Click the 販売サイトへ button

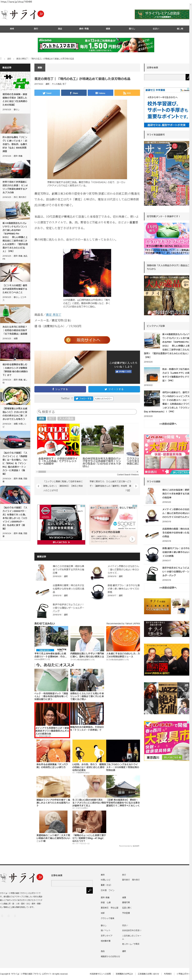click(87, 340)
